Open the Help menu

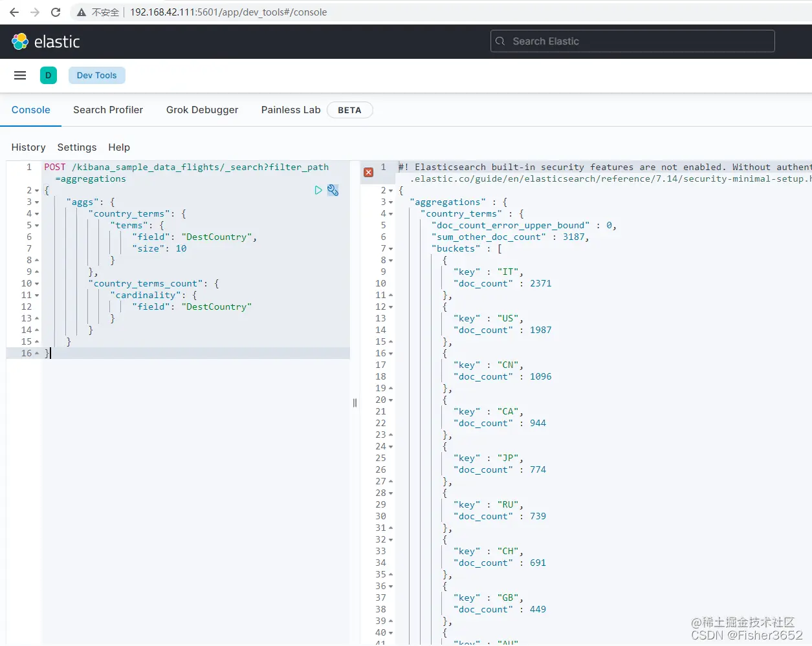click(119, 147)
